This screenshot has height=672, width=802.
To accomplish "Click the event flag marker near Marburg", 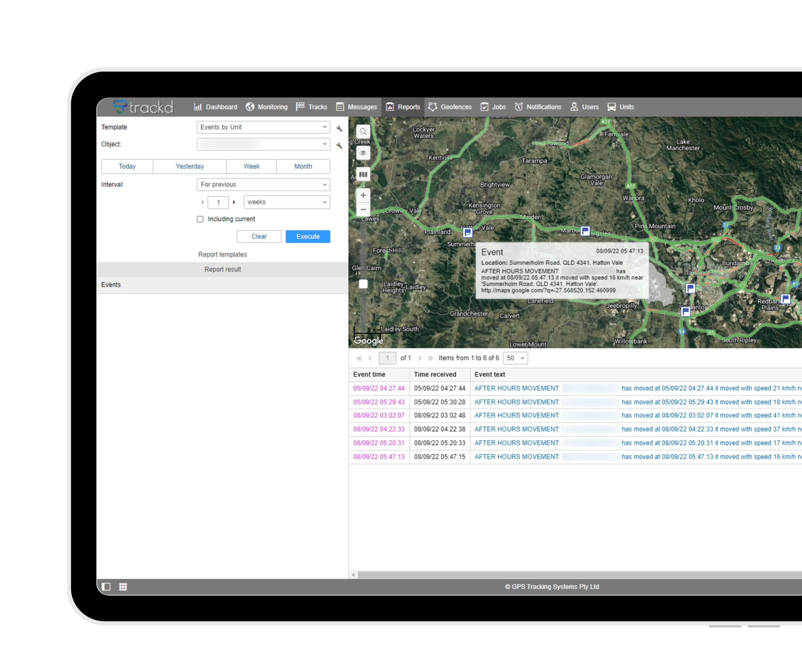I will coord(585,230).
